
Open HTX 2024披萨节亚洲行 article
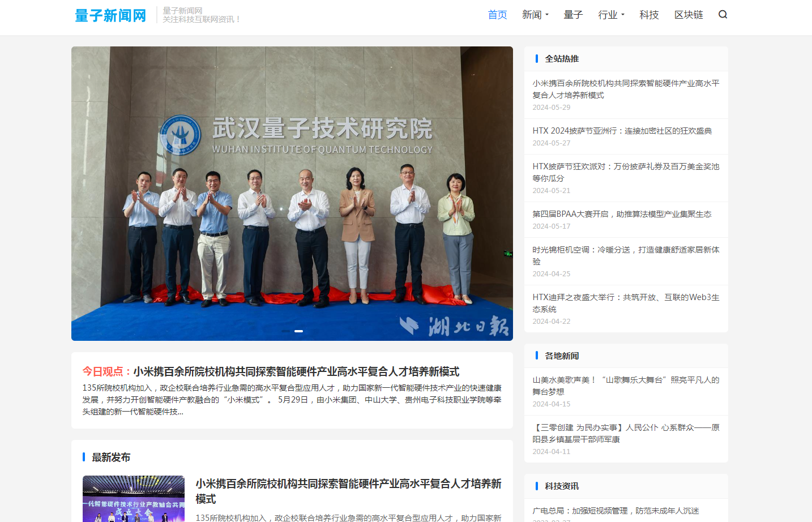point(622,131)
